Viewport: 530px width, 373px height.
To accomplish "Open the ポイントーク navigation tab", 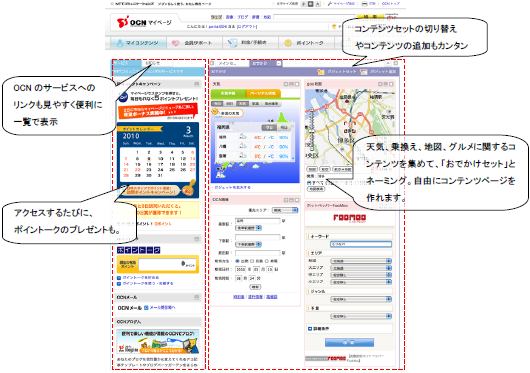I will click(x=306, y=43).
